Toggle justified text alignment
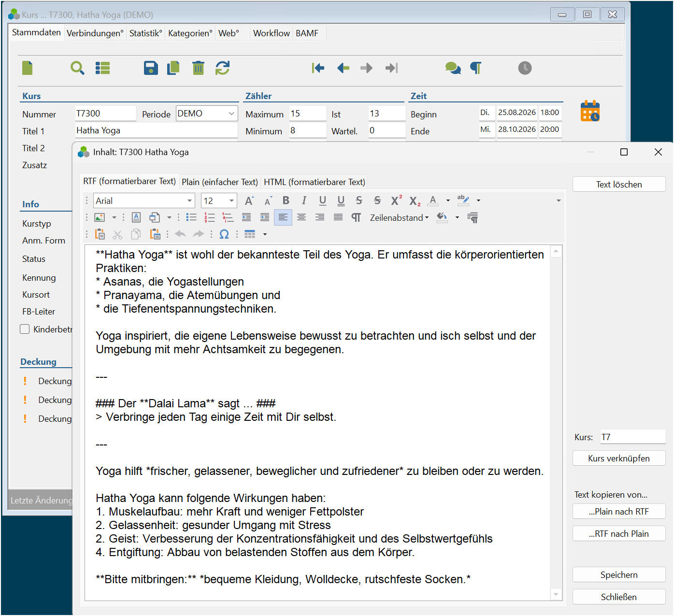Viewport: 674px width, 616px height. (x=338, y=217)
